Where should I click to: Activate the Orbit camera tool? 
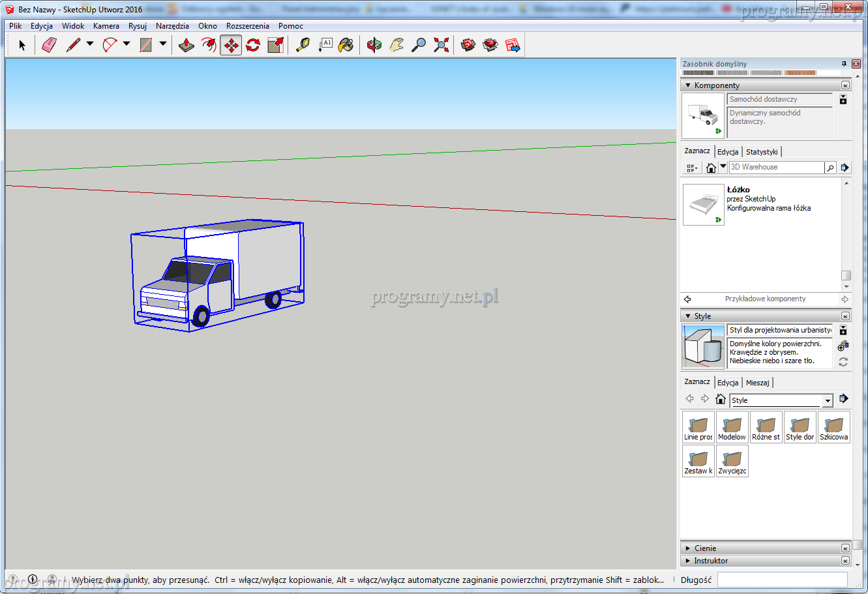click(374, 45)
